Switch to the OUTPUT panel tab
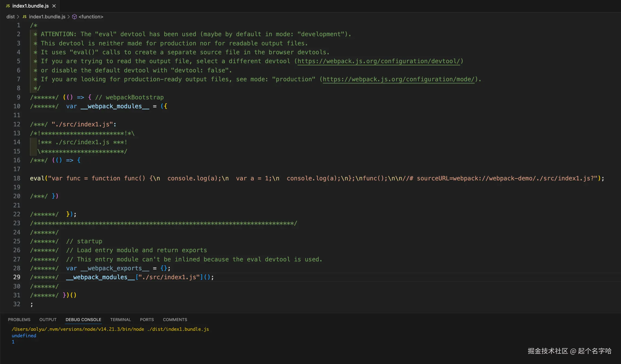 48,319
